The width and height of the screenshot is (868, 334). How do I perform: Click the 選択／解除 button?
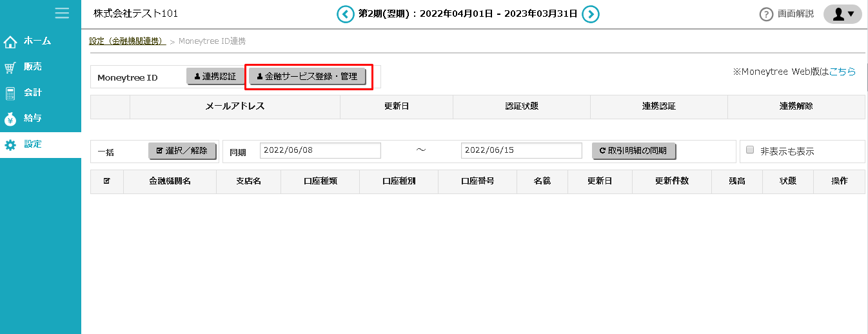pos(182,151)
